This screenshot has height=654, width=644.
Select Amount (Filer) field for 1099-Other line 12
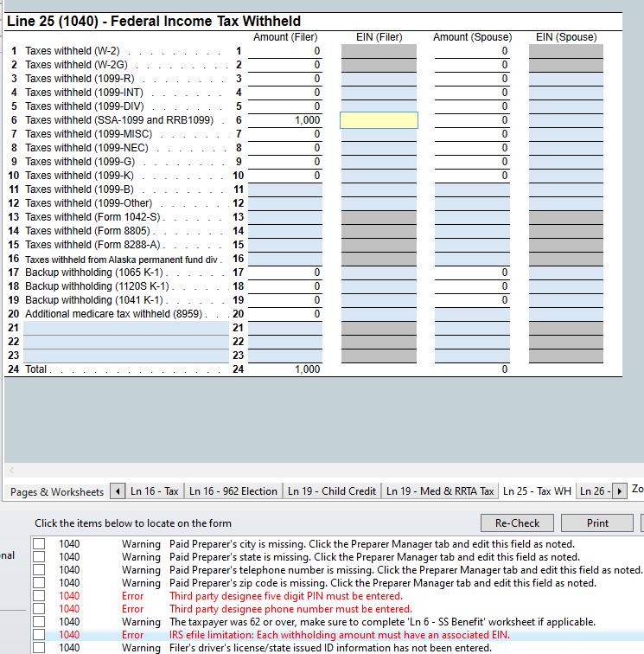285,203
